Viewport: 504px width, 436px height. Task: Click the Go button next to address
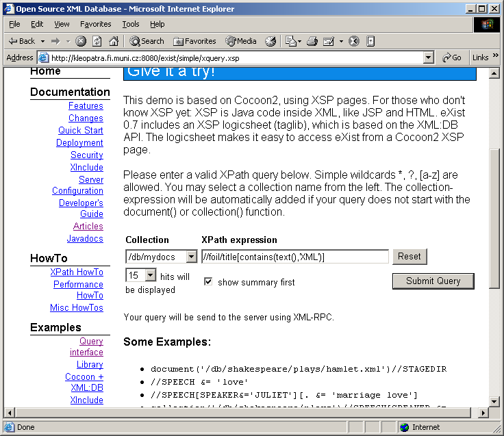pyautogui.click(x=451, y=57)
